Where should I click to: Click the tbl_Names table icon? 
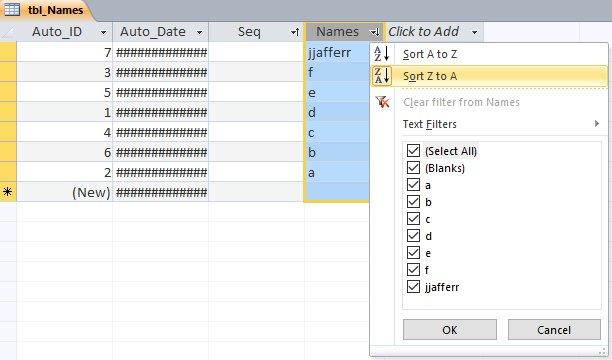coord(11,9)
